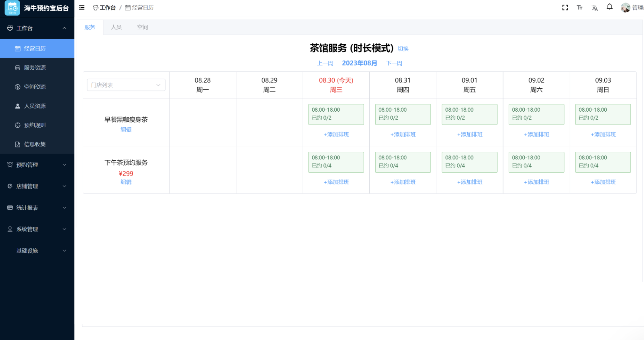
Task: Open Wednesday 08:00-18:00 slot for 下午茶预约服务
Action: click(x=336, y=162)
